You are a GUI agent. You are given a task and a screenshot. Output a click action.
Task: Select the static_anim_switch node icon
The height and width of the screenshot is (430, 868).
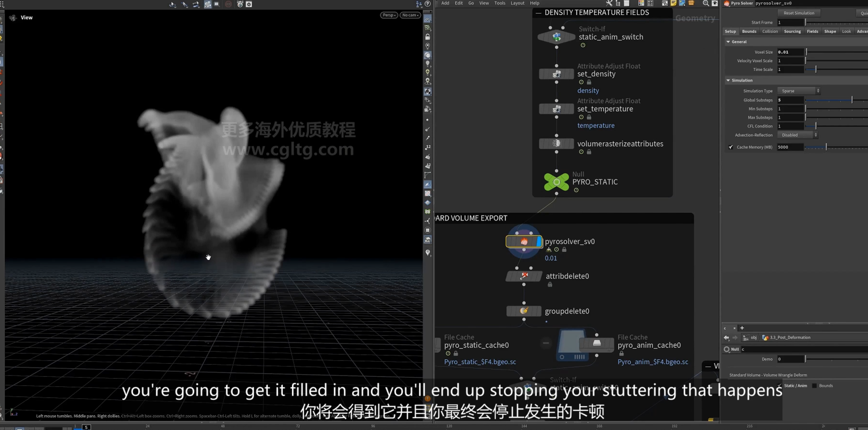(x=556, y=37)
